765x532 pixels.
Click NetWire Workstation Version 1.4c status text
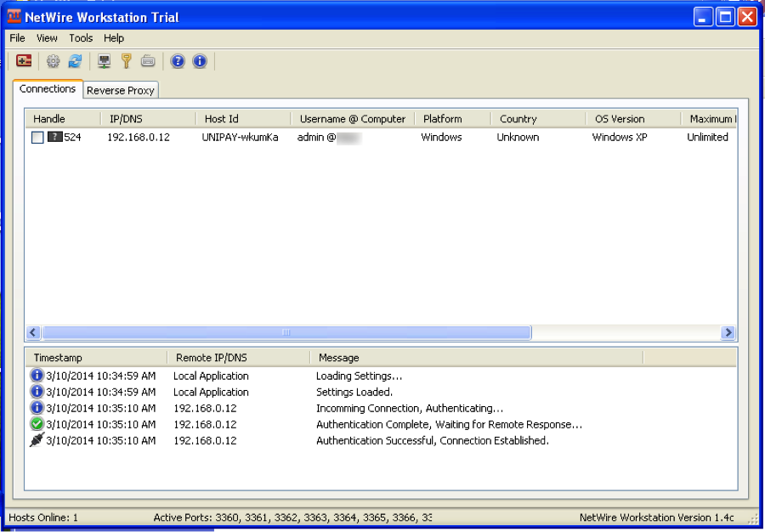(657, 518)
